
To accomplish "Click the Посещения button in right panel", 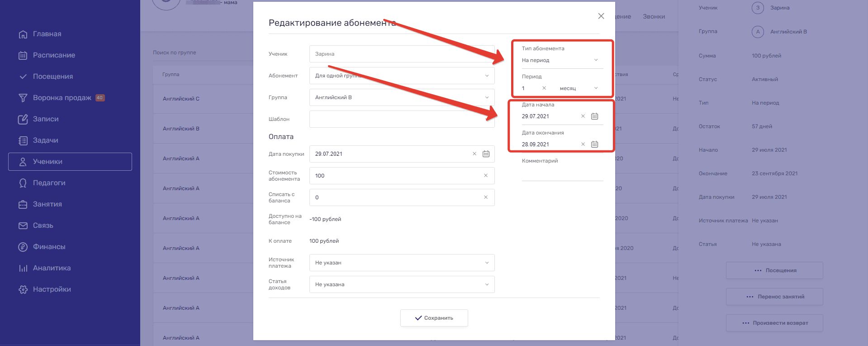I will [x=774, y=270].
